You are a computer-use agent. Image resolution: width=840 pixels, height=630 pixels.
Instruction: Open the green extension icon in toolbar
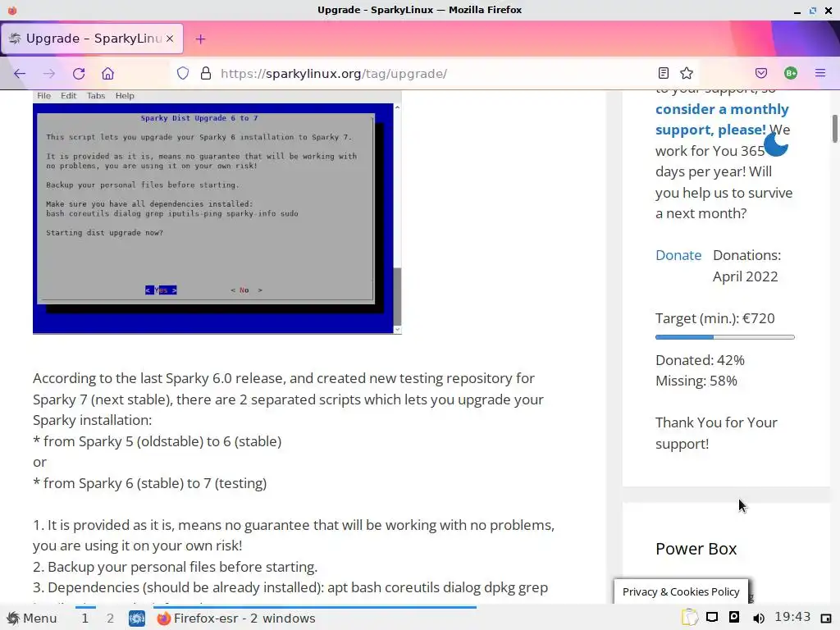791,73
